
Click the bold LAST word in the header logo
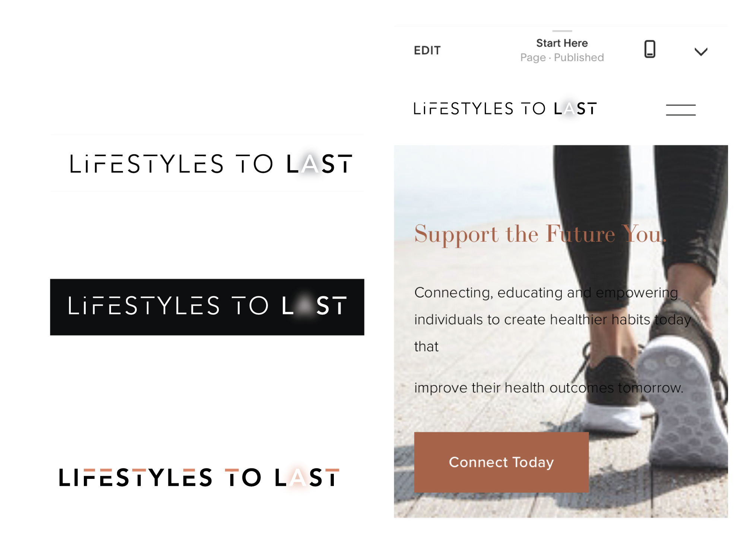click(x=575, y=109)
